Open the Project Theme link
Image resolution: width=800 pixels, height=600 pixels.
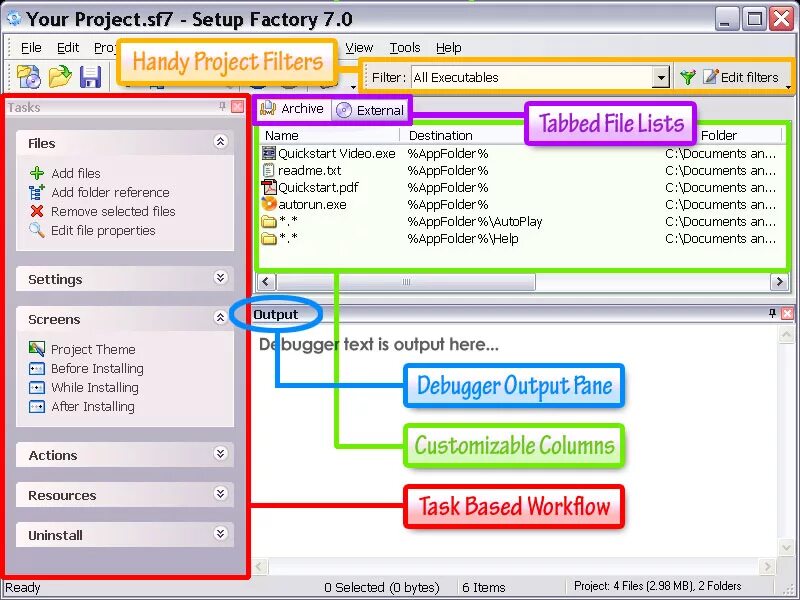[93, 349]
